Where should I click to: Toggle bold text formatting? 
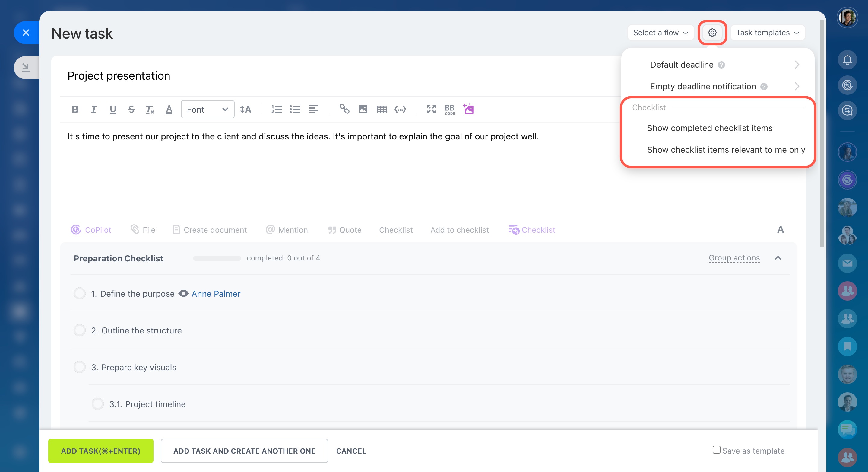[75, 109]
